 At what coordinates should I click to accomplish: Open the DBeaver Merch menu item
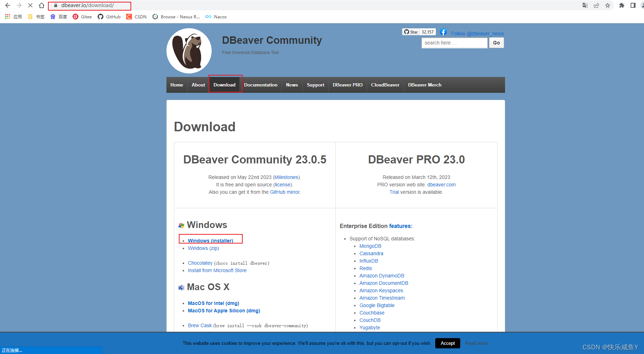click(425, 85)
